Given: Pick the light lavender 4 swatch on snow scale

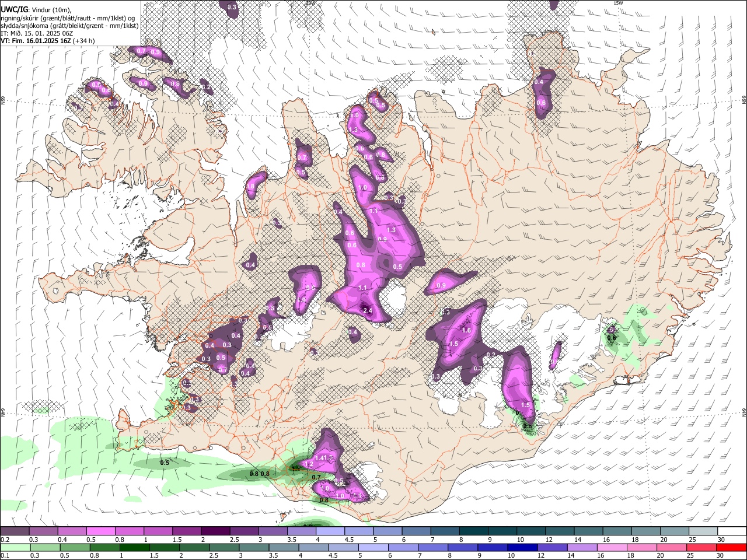Looking at the screenshot, I should pyautogui.click(x=330, y=531).
